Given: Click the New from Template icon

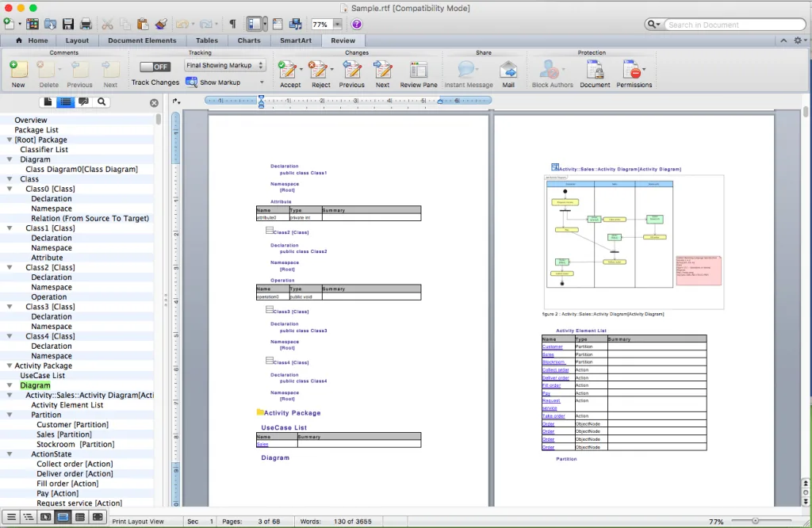Looking at the screenshot, I should click(x=32, y=24).
